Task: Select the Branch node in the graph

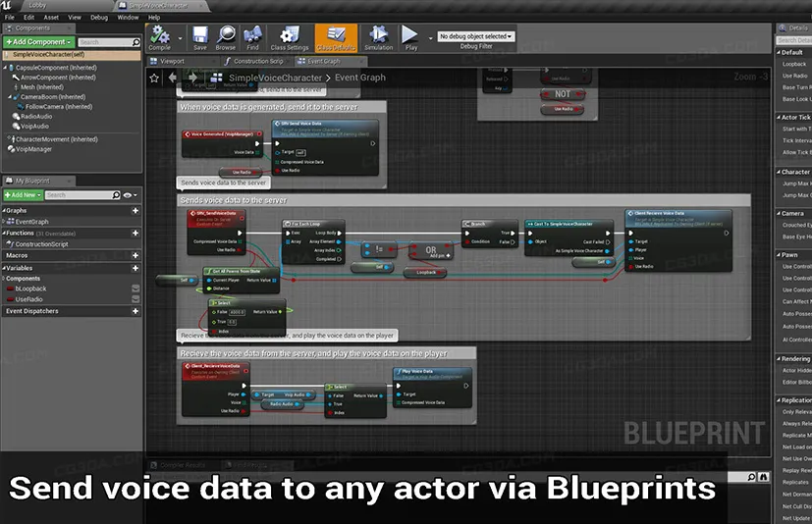Action: [489, 234]
